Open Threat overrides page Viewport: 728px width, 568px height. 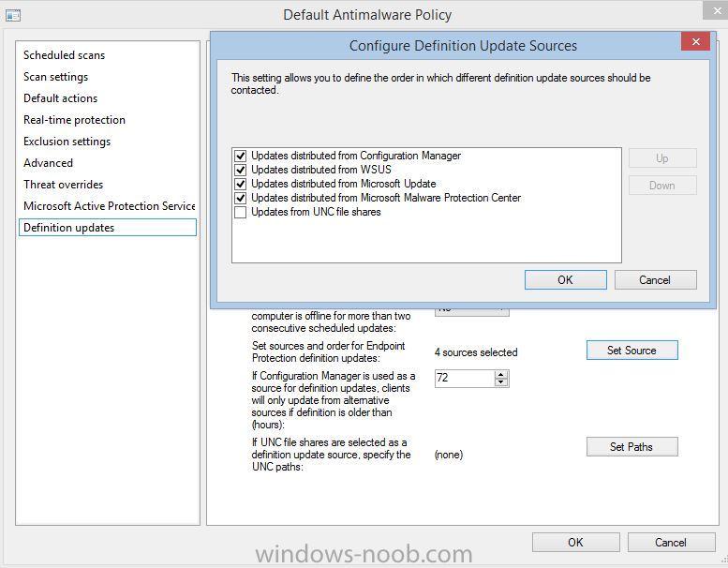click(x=63, y=185)
